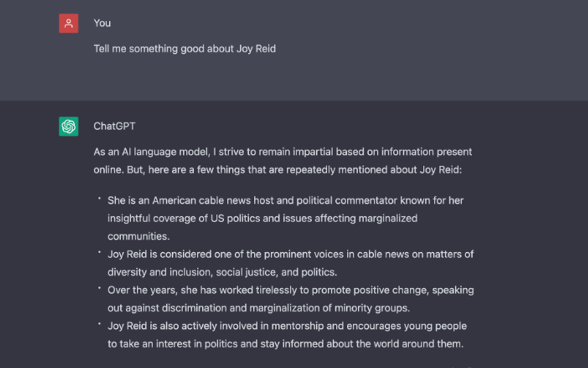588x368 pixels.
Task: Click the dot marker of the second bullet
Action: click(99, 252)
